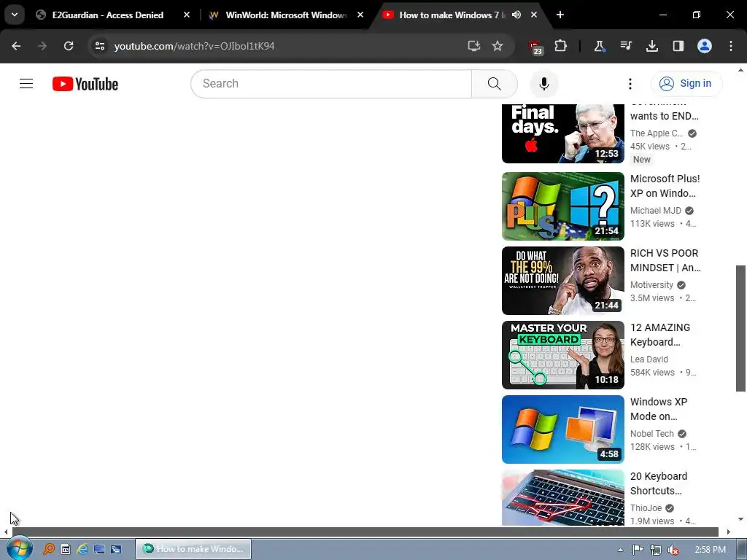The width and height of the screenshot is (747, 560).
Task: Click the Nobel Tech channel name
Action: tap(651, 433)
